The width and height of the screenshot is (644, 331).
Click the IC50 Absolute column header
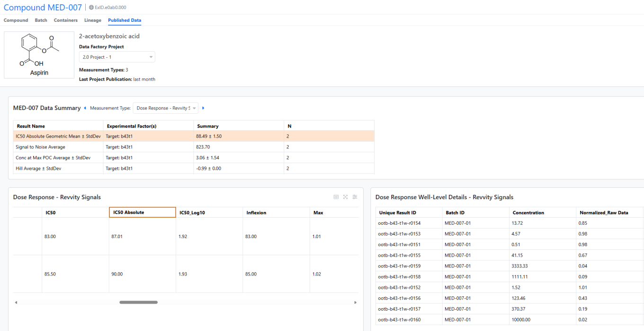point(142,212)
